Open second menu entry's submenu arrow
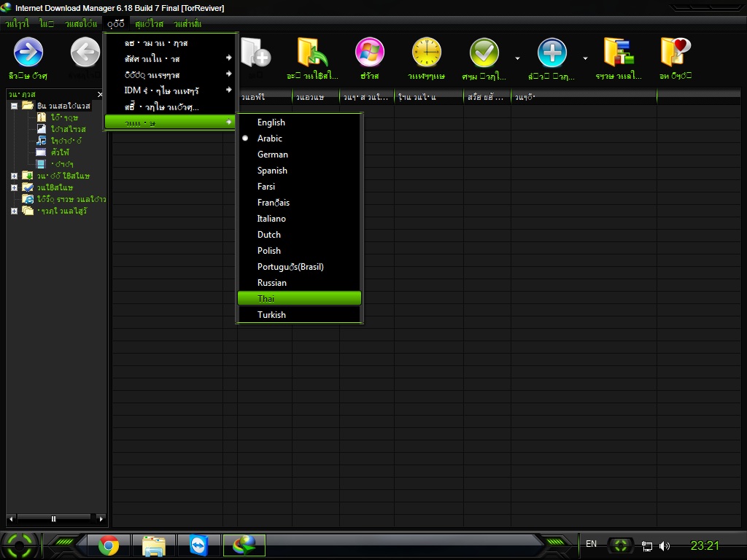The height and width of the screenshot is (560, 747). (x=228, y=58)
